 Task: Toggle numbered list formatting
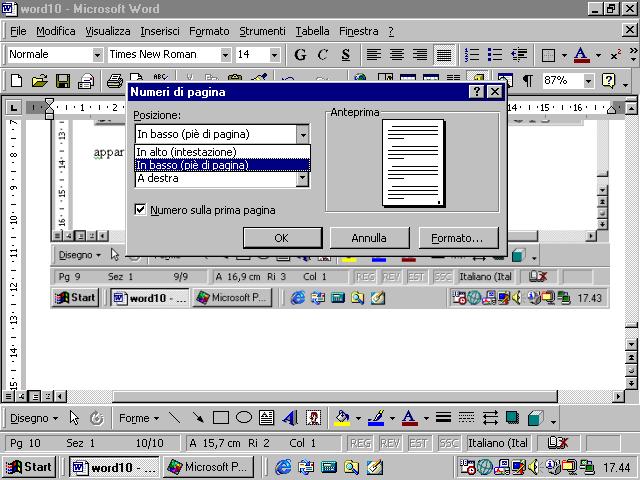click(472, 54)
